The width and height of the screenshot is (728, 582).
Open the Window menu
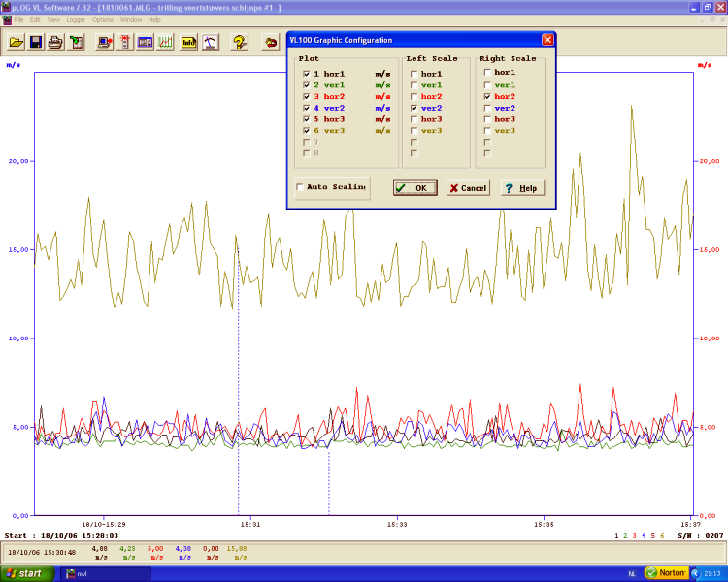point(131,20)
